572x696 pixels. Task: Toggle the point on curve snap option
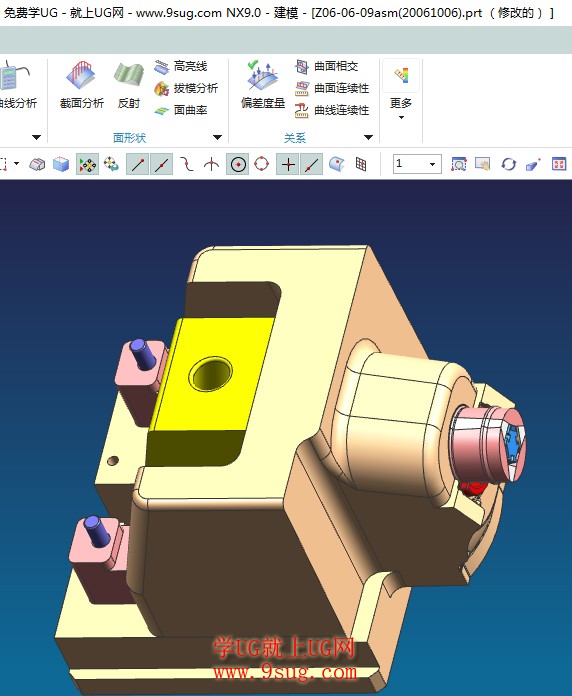pos(312,164)
